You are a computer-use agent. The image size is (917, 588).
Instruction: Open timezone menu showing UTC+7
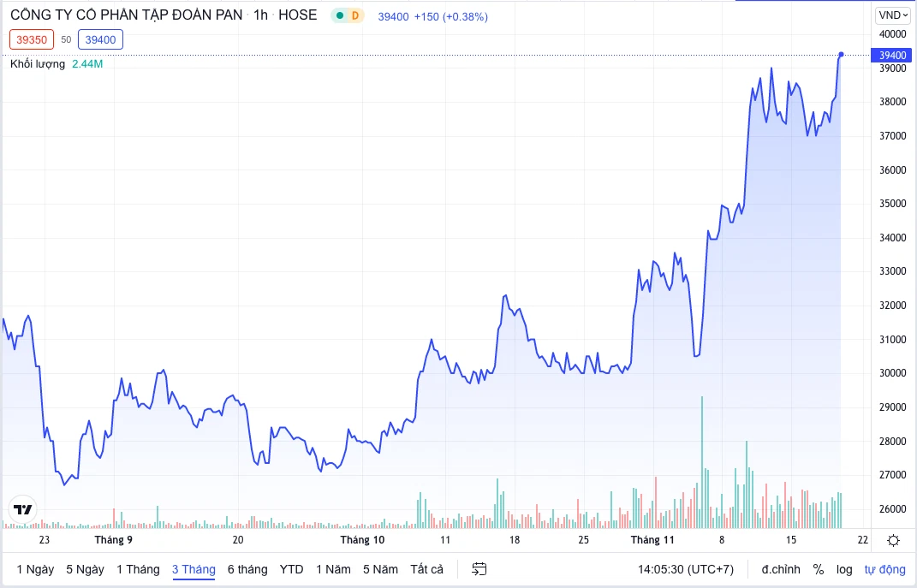pos(685,569)
